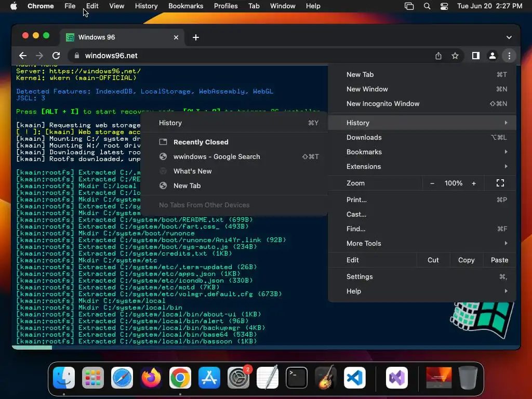Screen dimensions: 532x399
Task: Decrease zoom with minus button
Action: pos(432,183)
